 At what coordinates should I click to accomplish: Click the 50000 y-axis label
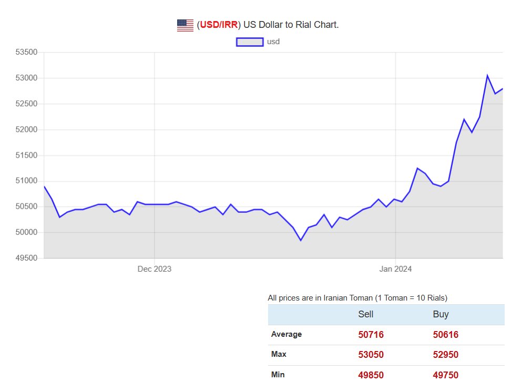pyautogui.click(x=26, y=232)
